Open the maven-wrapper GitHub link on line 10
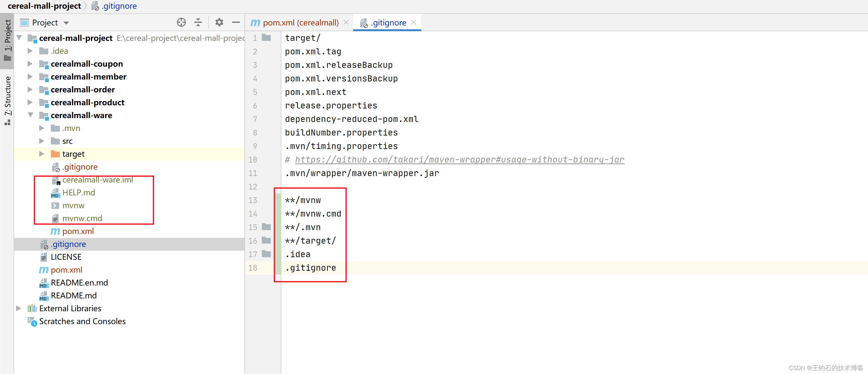Screen dimensions: 868x374 point(459,160)
